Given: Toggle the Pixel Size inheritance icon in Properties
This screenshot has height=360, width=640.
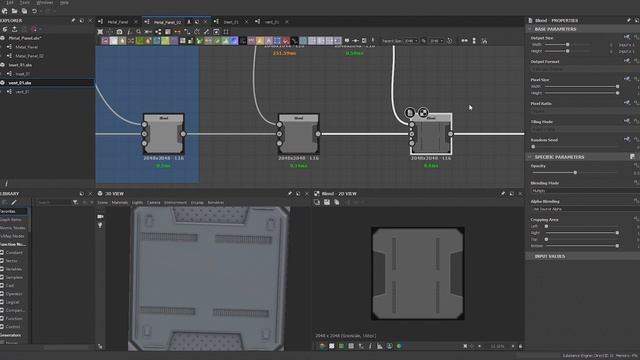Looking at the screenshot, I should 627,79.
